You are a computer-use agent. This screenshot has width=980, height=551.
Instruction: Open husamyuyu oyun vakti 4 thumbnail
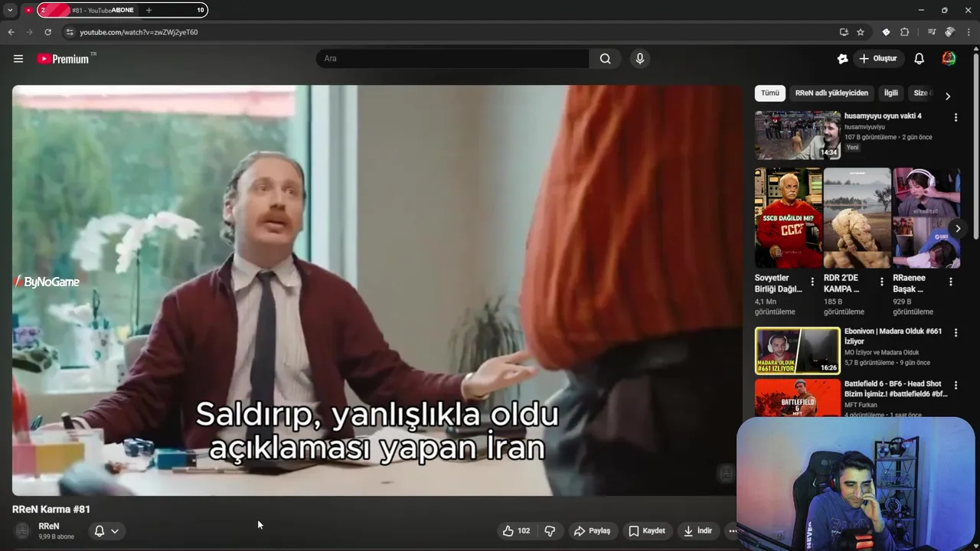click(x=797, y=135)
